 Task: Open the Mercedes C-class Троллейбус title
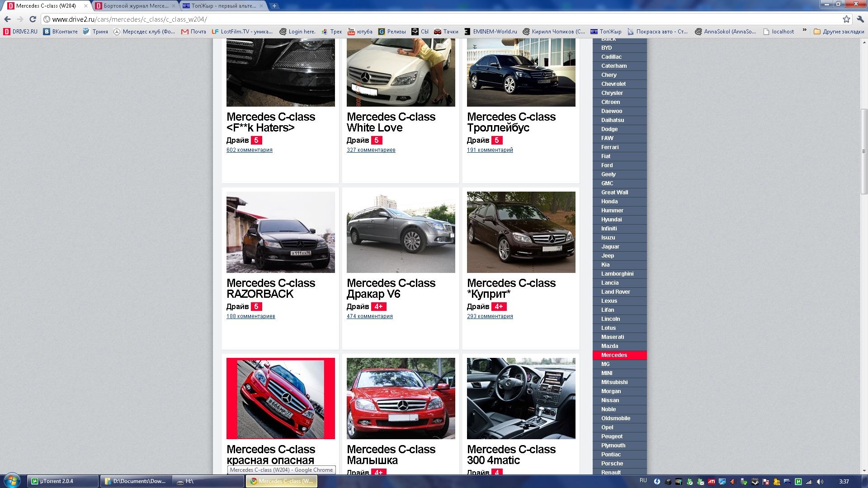pyautogui.click(x=511, y=122)
